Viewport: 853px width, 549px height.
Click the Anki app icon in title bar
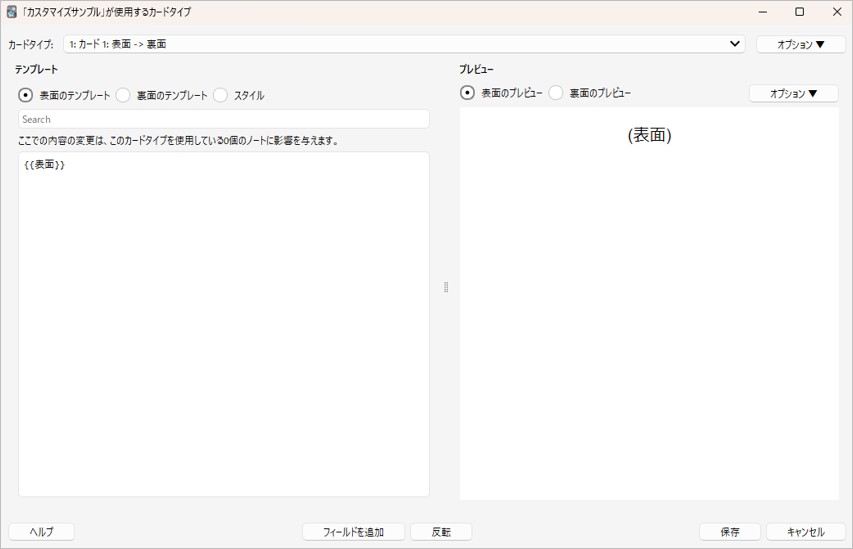coord(11,11)
